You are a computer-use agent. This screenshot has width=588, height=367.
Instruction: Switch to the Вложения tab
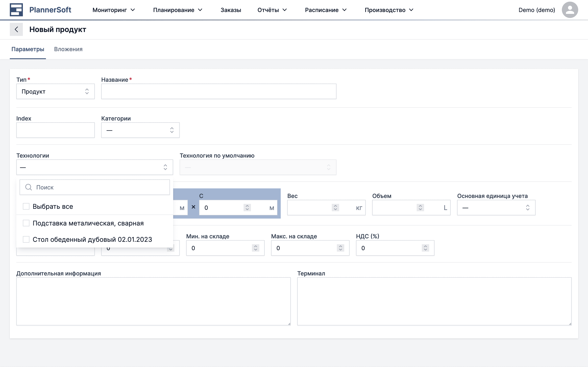[x=68, y=49]
